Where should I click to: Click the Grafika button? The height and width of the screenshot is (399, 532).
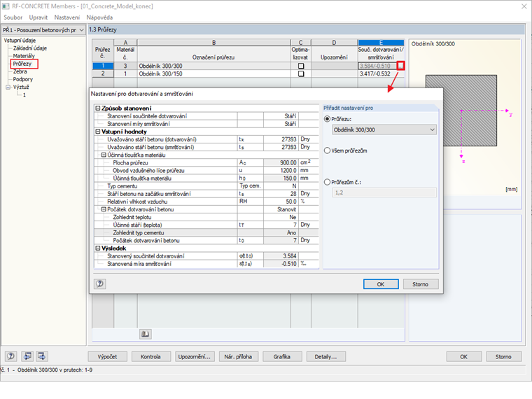point(282,356)
